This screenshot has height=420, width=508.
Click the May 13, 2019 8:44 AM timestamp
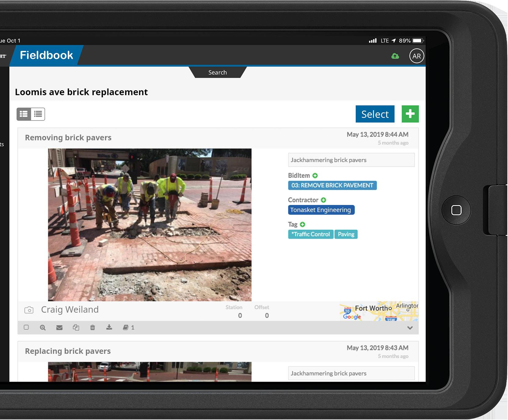pos(377,135)
